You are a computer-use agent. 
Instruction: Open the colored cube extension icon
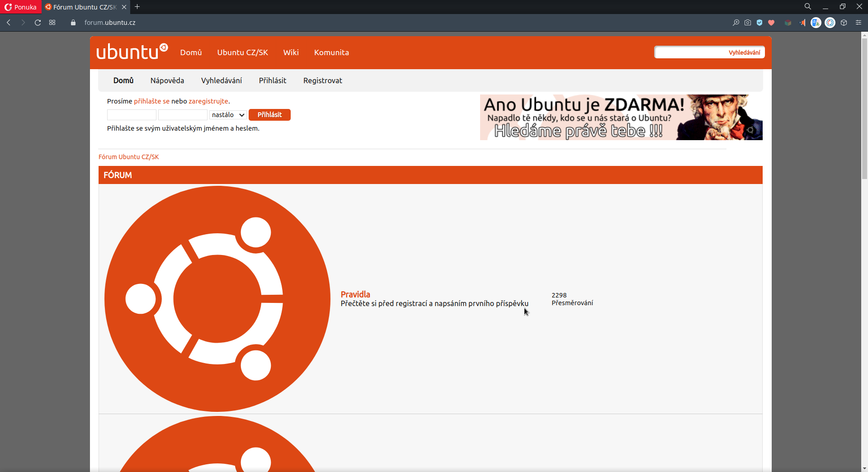point(788,23)
